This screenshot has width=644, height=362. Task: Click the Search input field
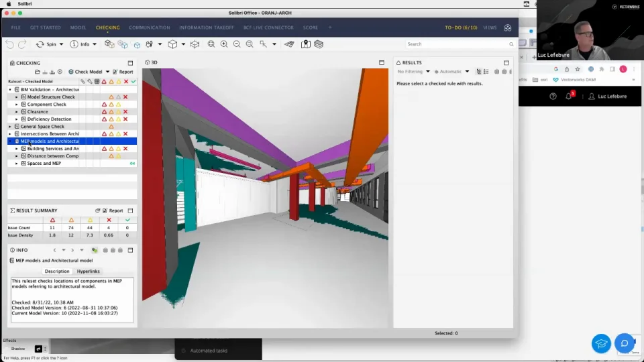[x=456, y=44]
